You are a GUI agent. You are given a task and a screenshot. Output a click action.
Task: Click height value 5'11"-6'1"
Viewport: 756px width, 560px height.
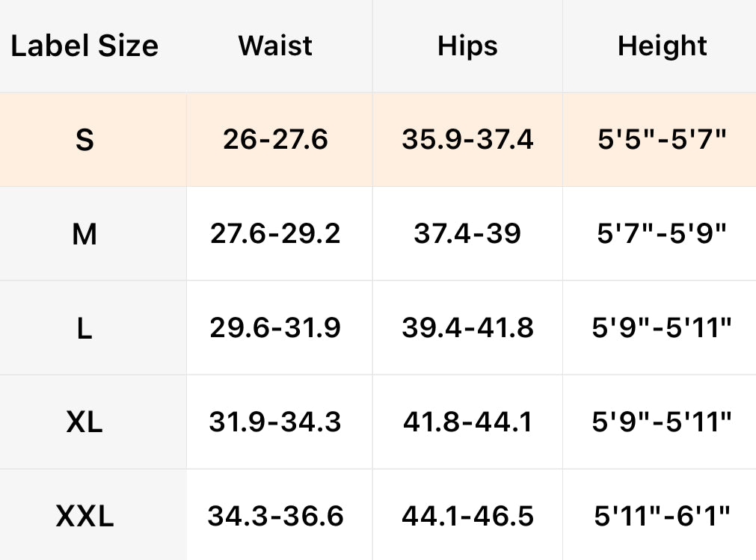pos(662,516)
